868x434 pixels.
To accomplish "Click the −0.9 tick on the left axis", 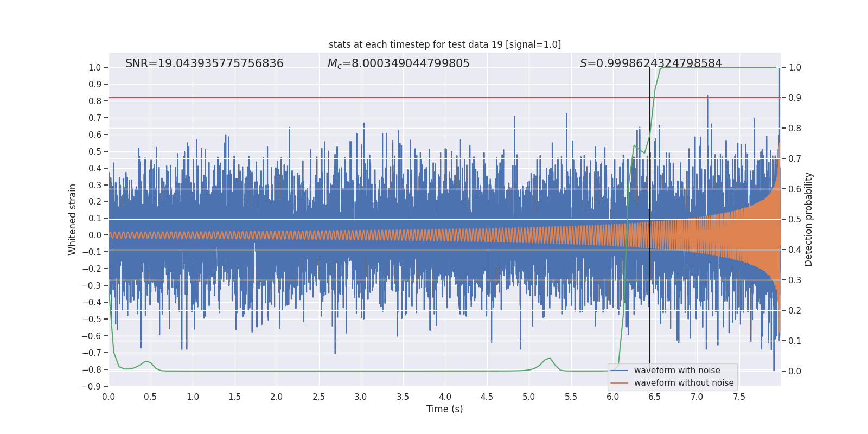I will (94, 386).
